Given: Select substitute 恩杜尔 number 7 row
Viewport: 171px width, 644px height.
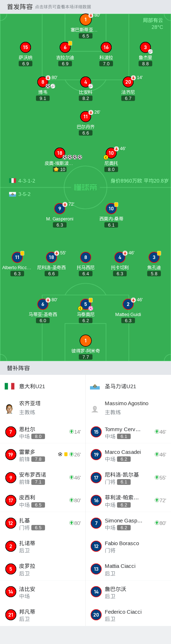Looking at the screenshot, I should click(x=43, y=432).
